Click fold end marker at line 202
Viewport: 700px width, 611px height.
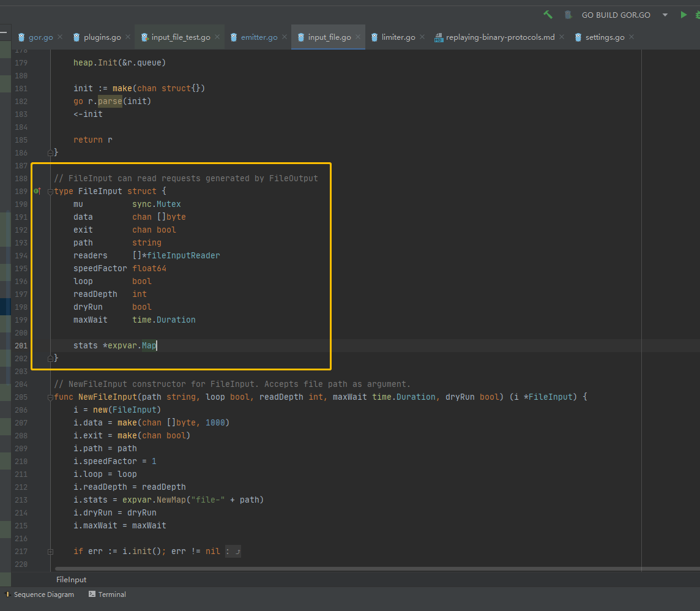pyautogui.click(x=50, y=358)
